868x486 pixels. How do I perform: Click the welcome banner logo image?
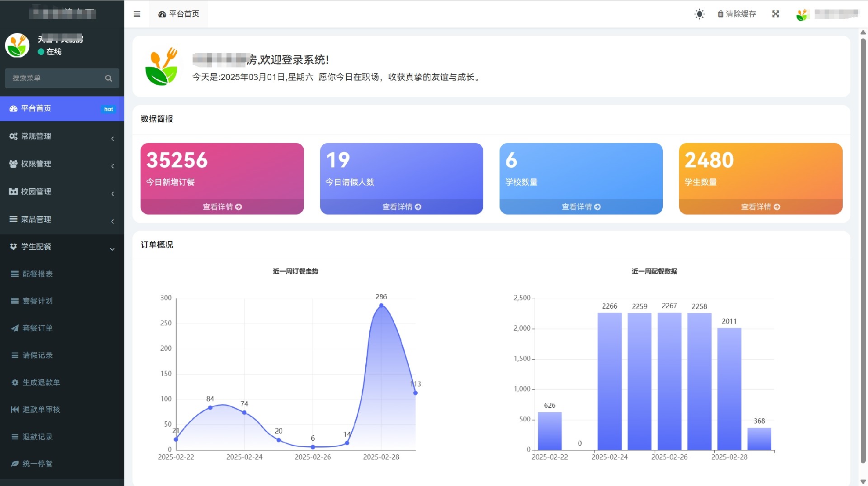click(x=161, y=67)
